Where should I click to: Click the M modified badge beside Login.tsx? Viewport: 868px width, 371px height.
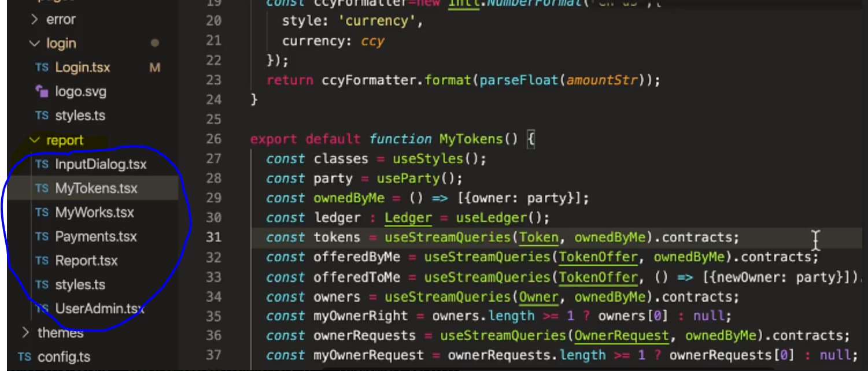(x=154, y=68)
